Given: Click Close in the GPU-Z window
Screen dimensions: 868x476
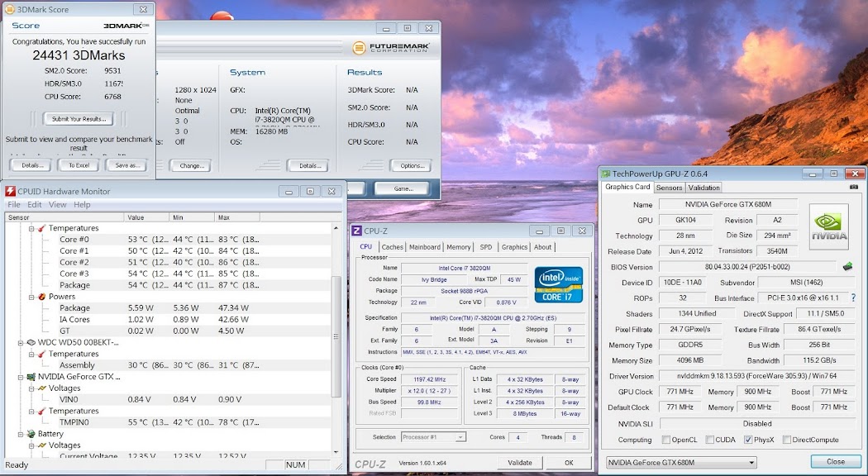Looking at the screenshot, I should point(836,462).
